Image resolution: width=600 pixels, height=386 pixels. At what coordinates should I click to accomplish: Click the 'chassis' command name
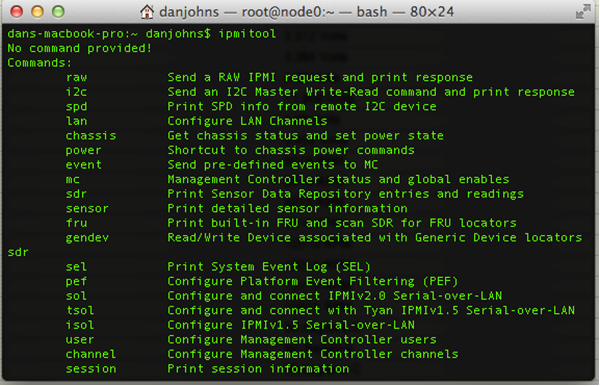[91, 135]
